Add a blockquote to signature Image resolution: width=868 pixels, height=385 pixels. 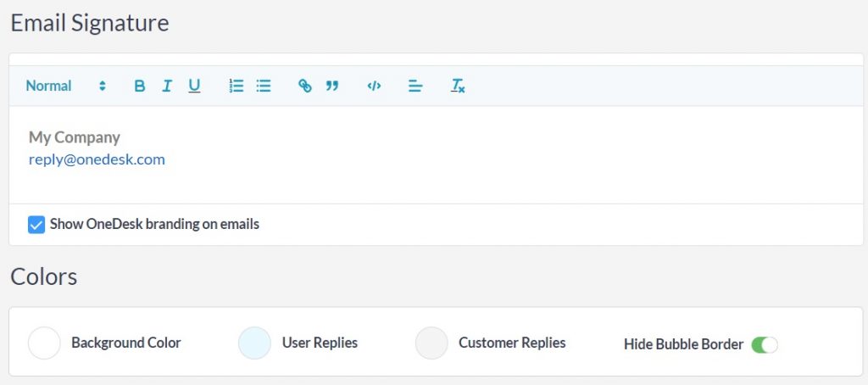tap(332, 86)
